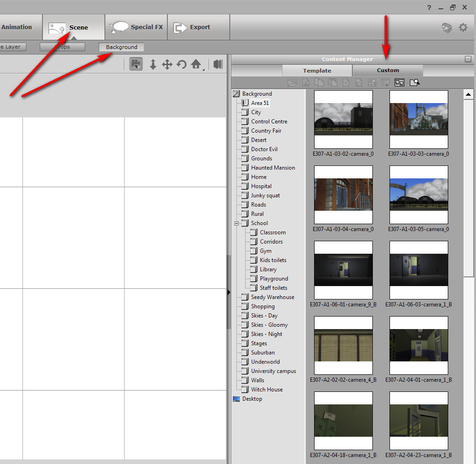
Task: Select the vertical zoom arrow tool
Action: pos(153,64)
